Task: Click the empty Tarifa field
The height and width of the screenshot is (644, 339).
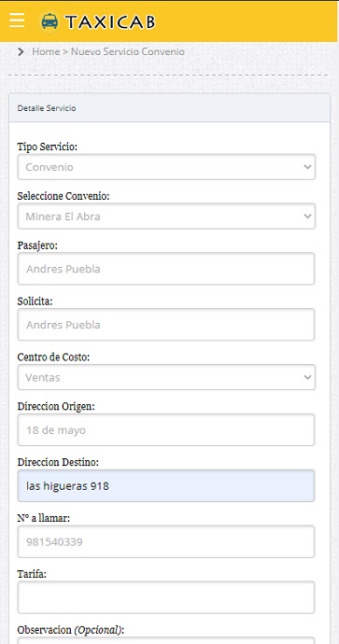Action: tap(166, 597)
